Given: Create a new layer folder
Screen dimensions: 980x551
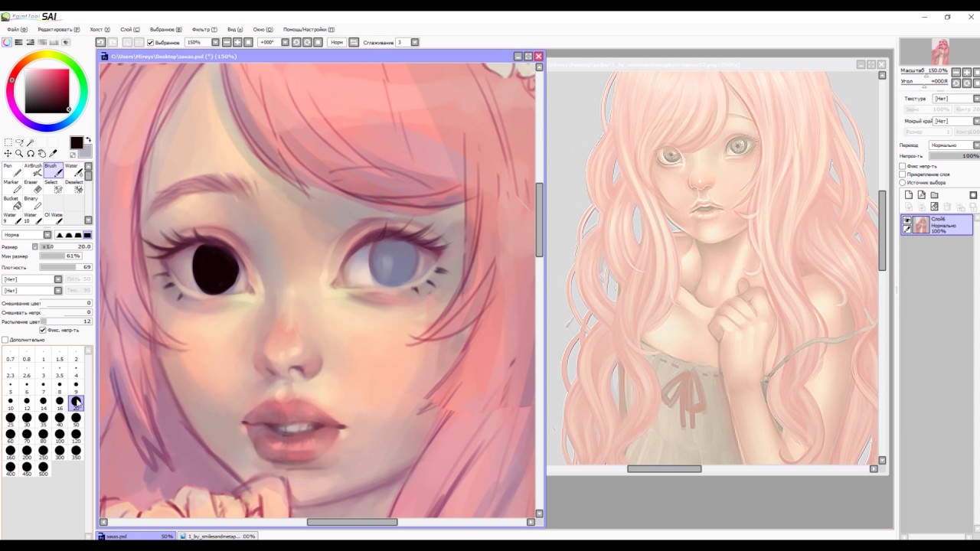Looking at the screenshot, I should pos(934,195).
